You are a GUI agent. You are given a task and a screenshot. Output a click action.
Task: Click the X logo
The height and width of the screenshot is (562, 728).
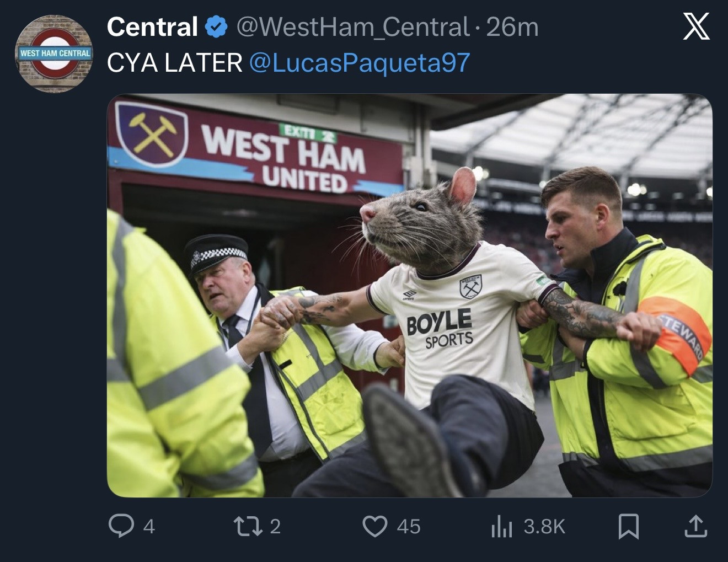click(696, 26)
